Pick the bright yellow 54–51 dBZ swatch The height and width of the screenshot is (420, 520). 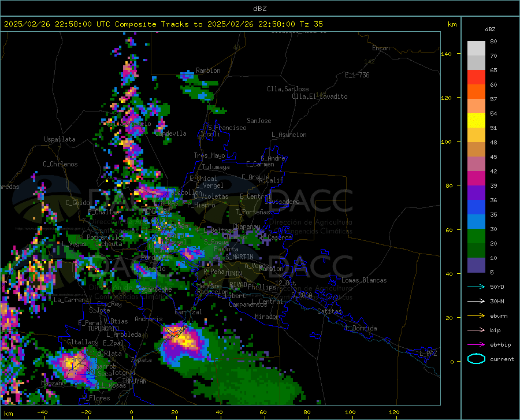click(476, 121)
